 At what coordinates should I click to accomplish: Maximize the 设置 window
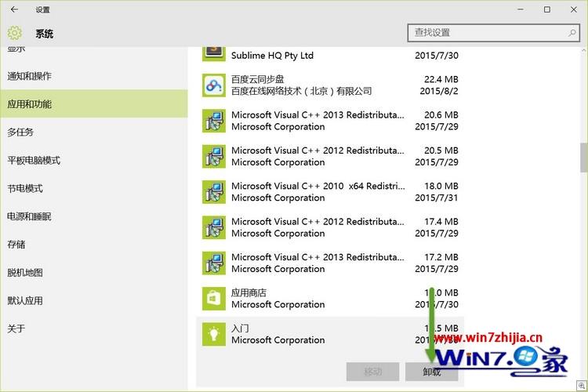click(x=547, y=9)
